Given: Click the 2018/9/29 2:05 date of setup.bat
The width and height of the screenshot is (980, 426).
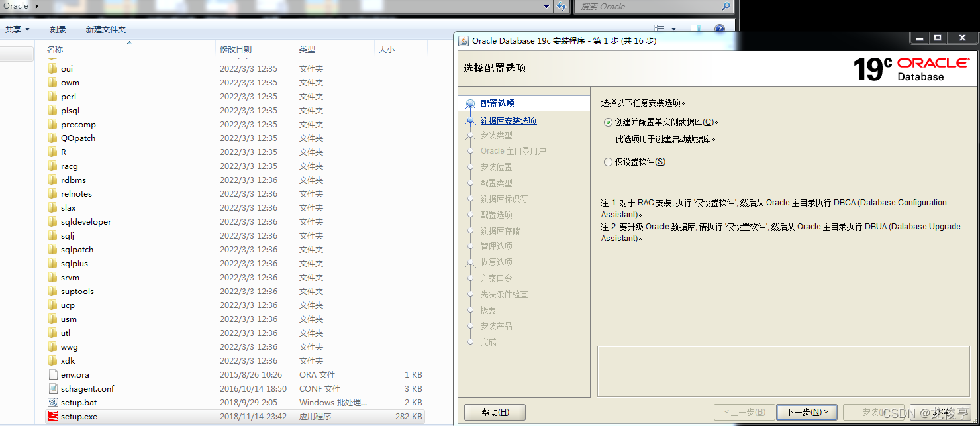Looking at the screenshot, I should (x=248, y=403).
